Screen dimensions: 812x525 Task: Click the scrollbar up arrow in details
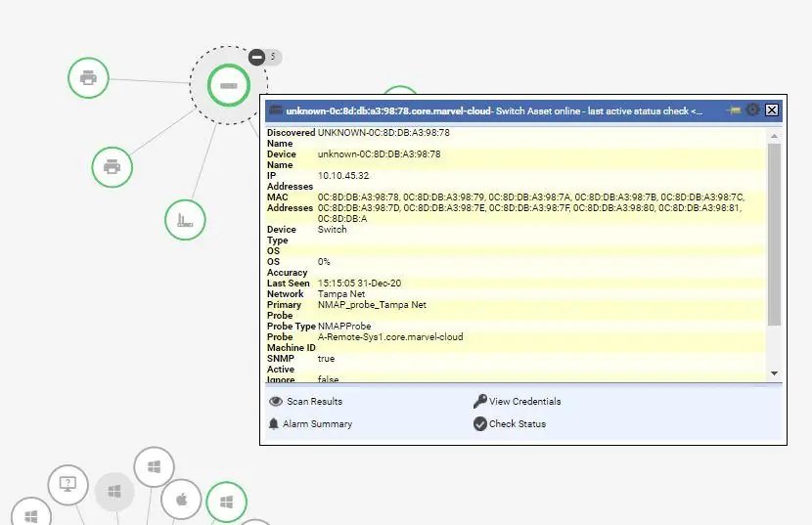tap(774, 136)
